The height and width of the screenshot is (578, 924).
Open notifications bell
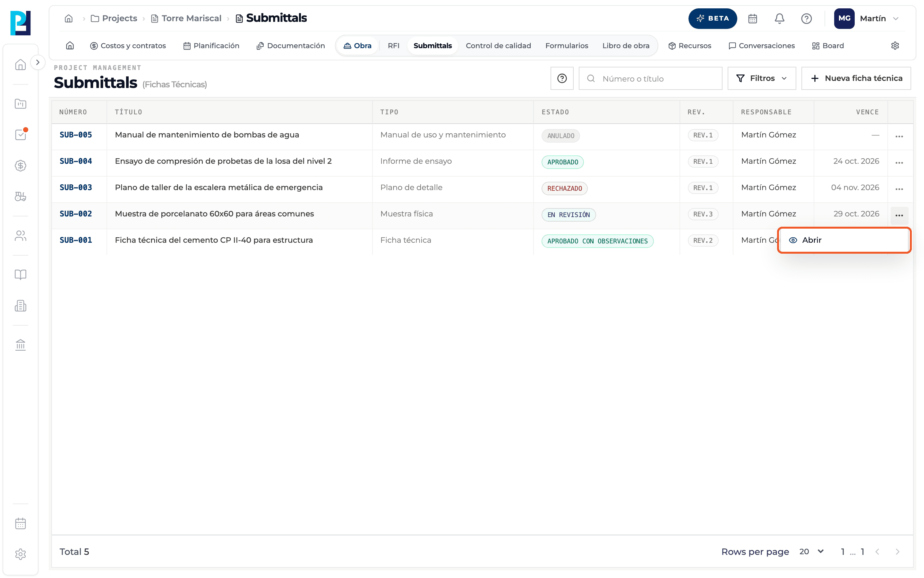779,18
